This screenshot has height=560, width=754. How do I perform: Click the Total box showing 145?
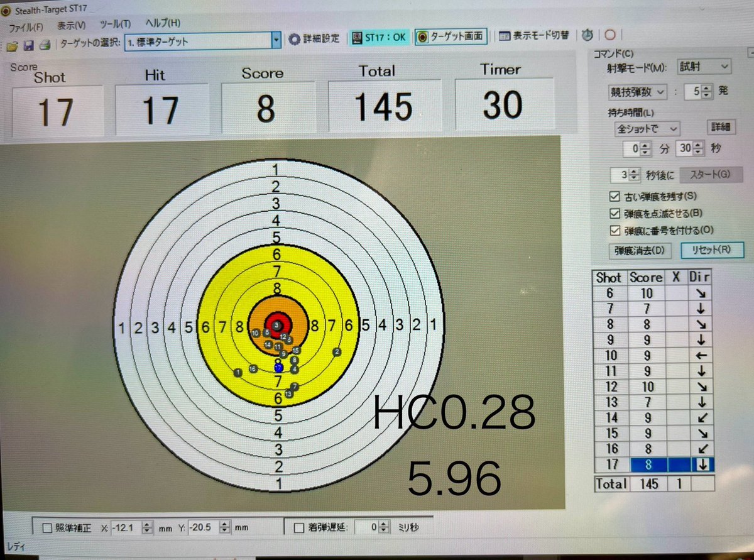pos(385,106)
